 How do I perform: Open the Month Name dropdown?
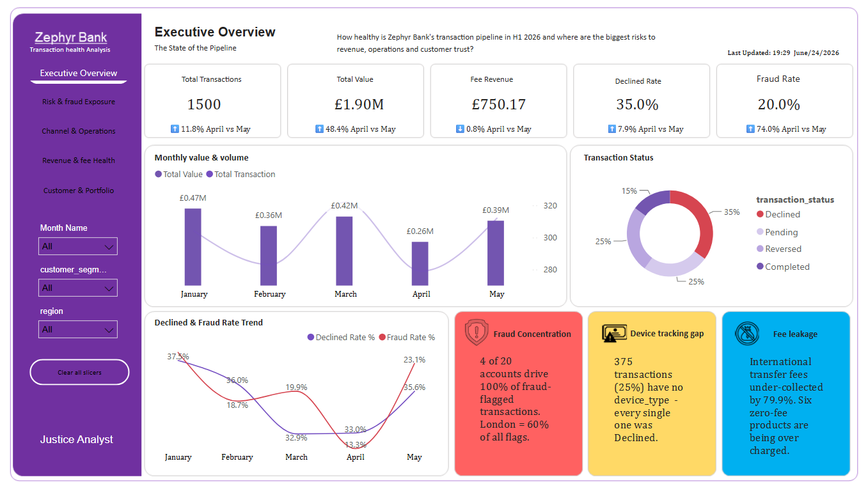(78, 246)
